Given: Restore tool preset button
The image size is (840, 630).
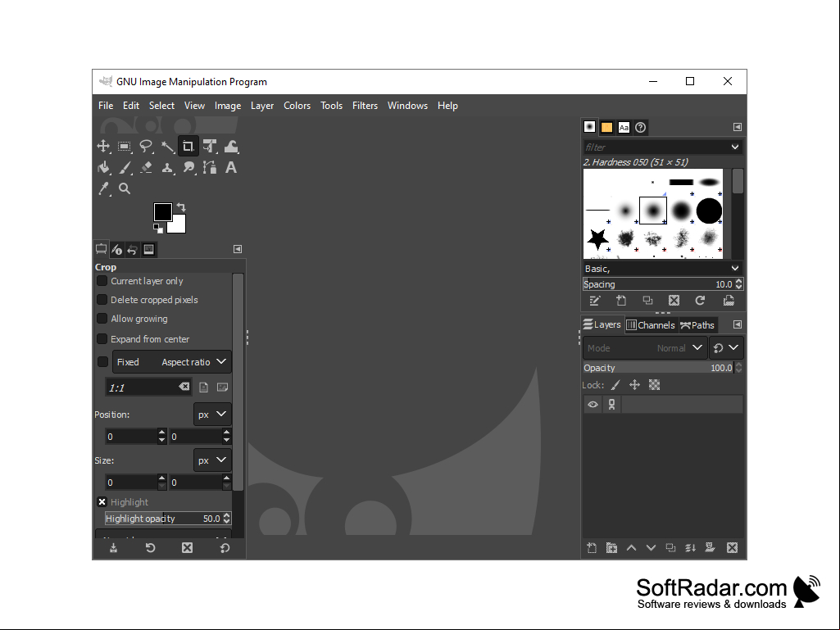Looking at the screenshot, I should 151,547.
